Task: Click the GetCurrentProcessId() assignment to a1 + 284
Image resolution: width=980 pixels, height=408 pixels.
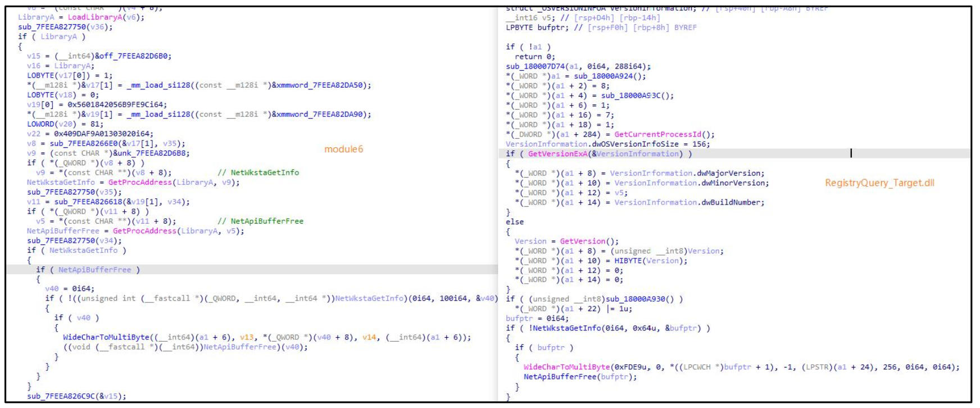Action: tap(610, 134)
